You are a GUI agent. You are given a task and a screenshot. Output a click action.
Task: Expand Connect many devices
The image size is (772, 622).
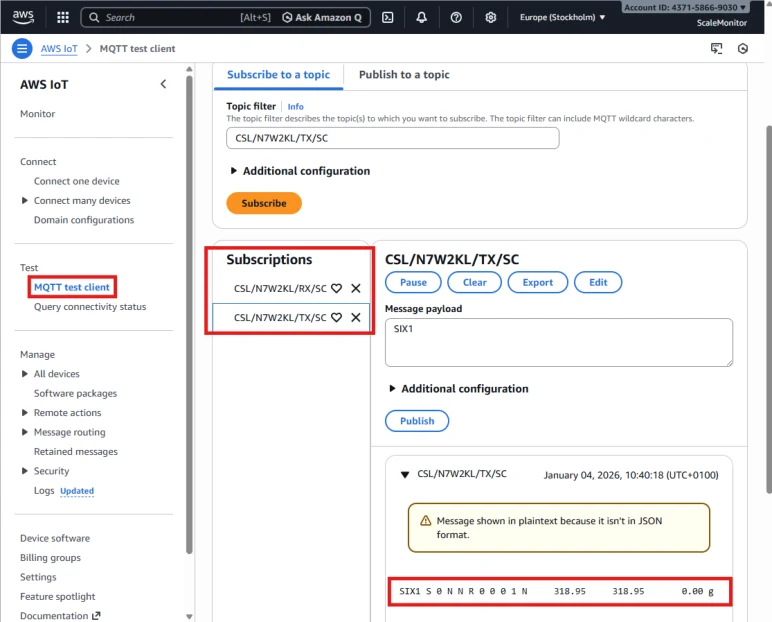pos(24,200)
